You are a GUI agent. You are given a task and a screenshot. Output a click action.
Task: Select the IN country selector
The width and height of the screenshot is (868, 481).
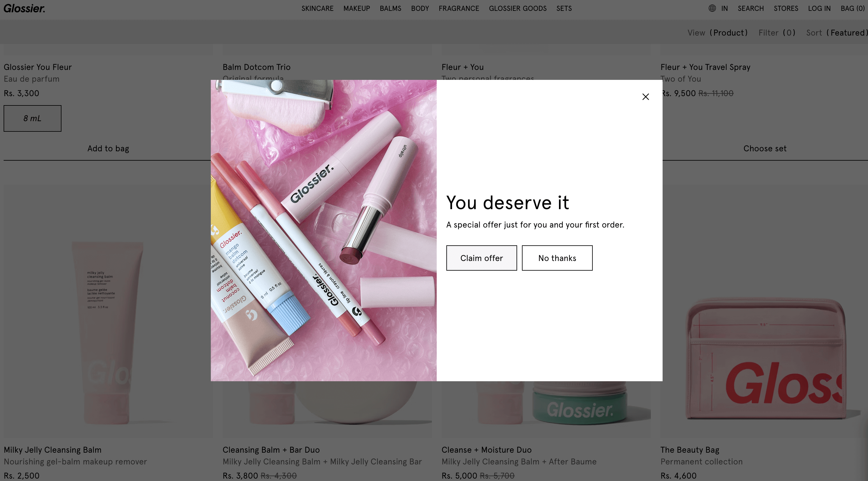click(x=724, y=8)
